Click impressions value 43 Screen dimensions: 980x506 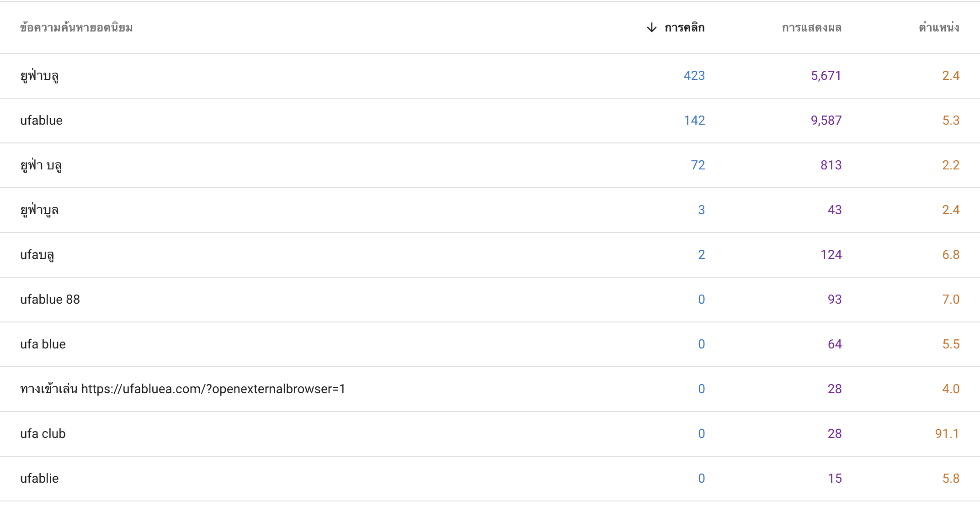tap(835, 210)
